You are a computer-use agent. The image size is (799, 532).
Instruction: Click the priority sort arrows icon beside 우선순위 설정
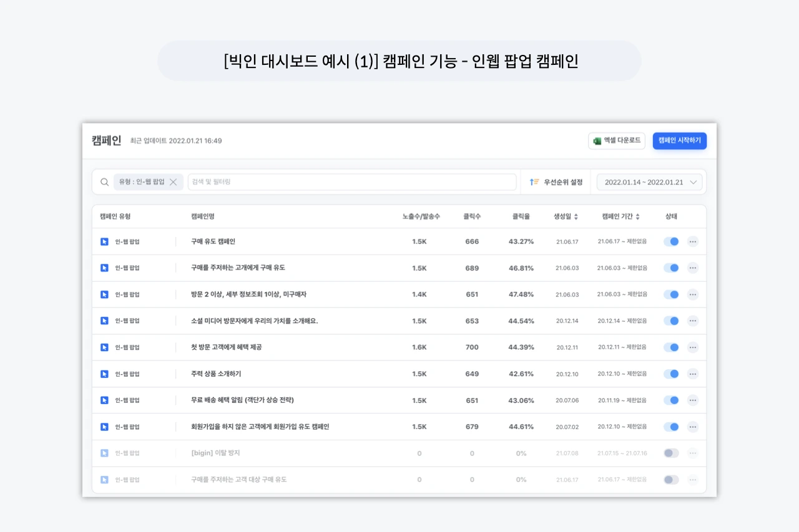coord(534,181)
